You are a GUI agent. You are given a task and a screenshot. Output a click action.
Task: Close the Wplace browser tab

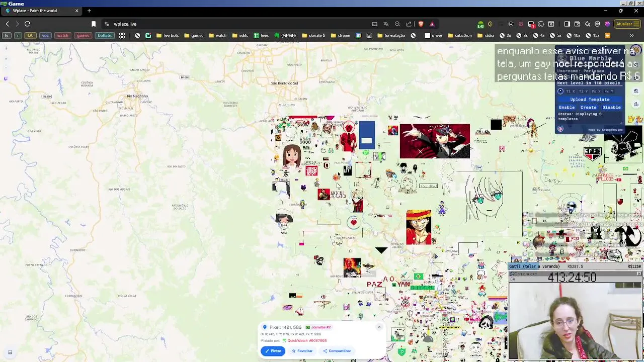click(x=76, y=11)
